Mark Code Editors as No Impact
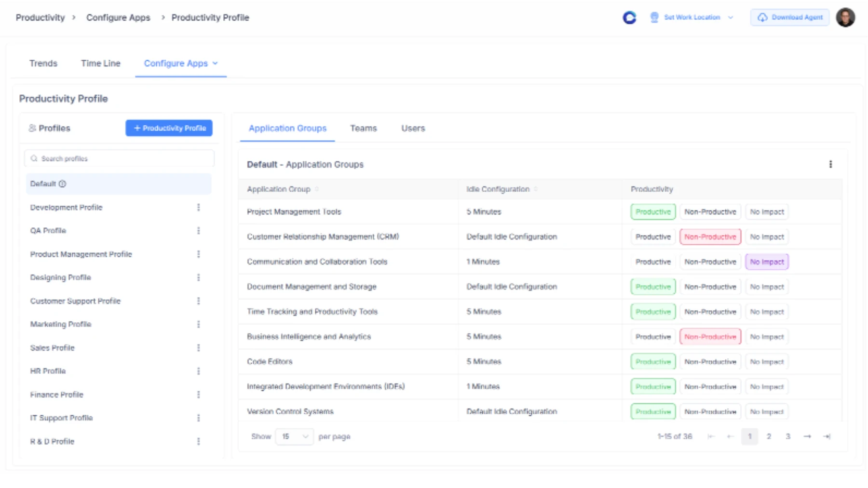Screen dimensions: 868x488 (767, 361)
